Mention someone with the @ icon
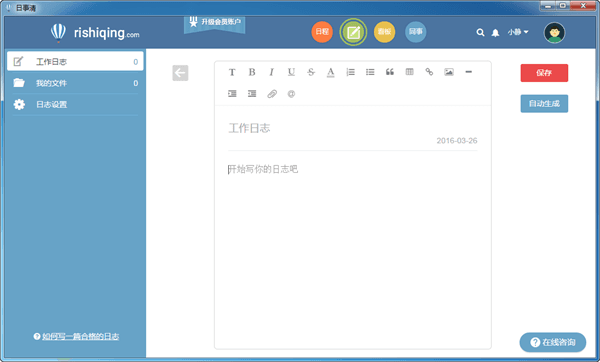600x362 pixels. [291, 94]
